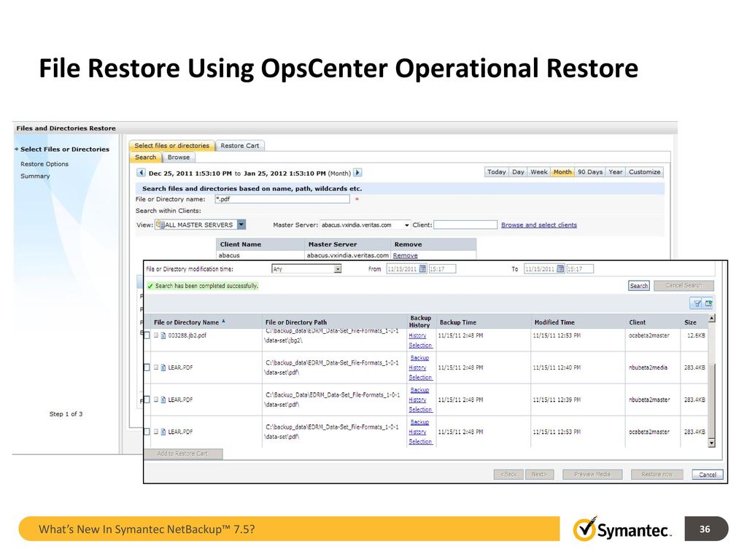Image resolution: width=747 pixels, height=560 pixels.
Task: Click the file icon of 003288.jb2.pdf
Action: pos(163,335)
